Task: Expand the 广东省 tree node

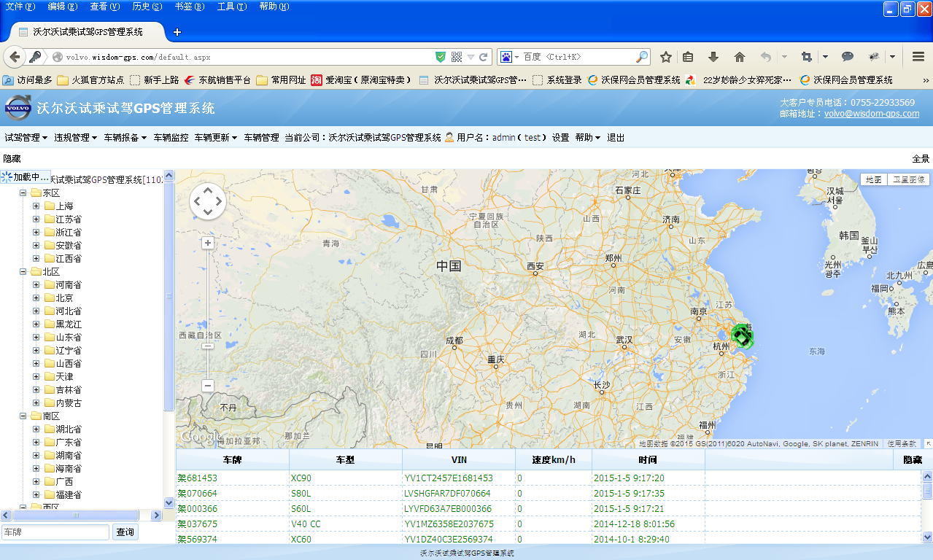Action: click(36, 443)
